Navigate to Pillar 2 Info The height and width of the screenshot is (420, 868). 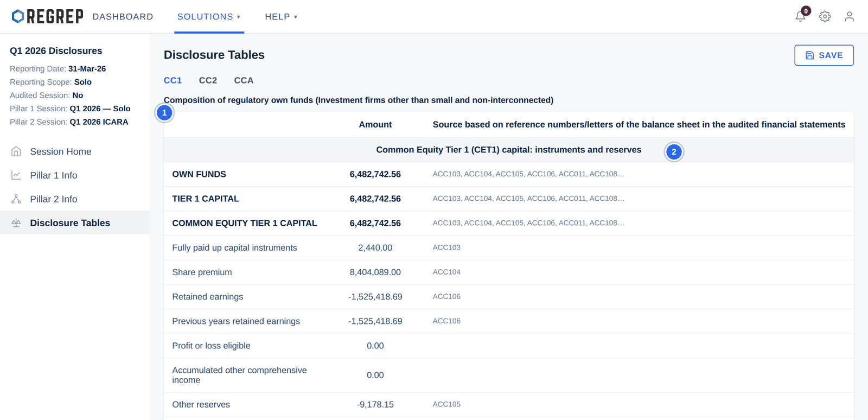click(x=75, y=199)
